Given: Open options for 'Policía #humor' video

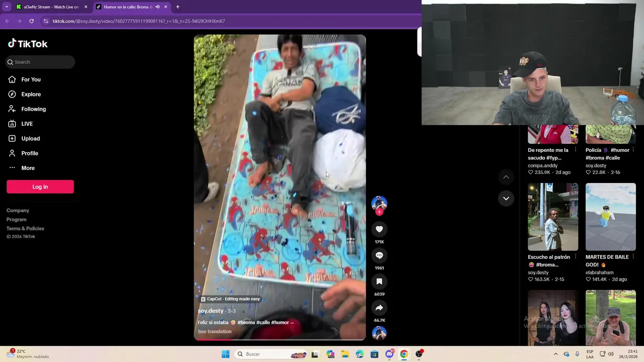Looking at the screenshot, I should click(x=633, y=150).
